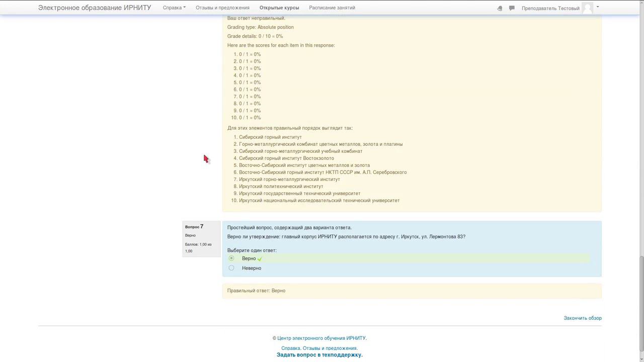The width and height of the screenshot is (644, 362).
Task: Click 'Иркутский национальный исследовательский технический университет' item
Action: pos(319,200)
